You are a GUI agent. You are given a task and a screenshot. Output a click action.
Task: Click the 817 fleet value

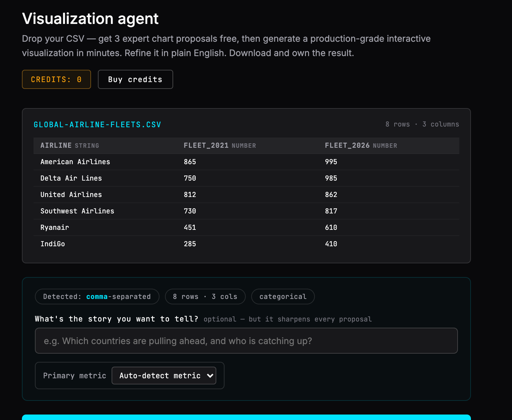pyautogui.click(x=331, y=211)
